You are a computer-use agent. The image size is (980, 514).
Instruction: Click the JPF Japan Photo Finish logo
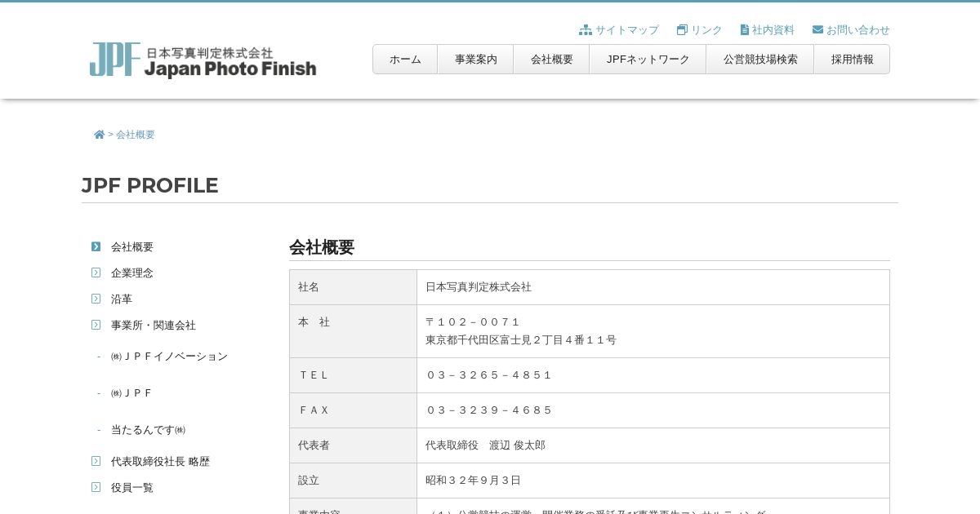coord(203,60)
